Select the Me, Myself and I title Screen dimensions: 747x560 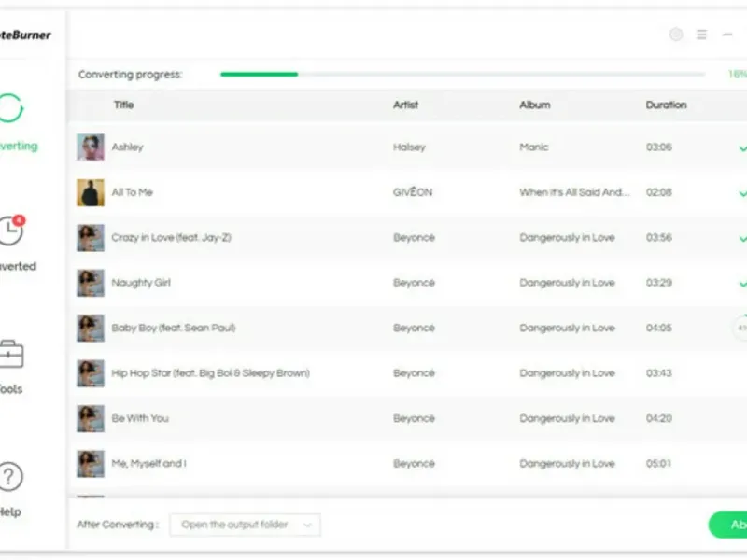(x=148, y=464)
